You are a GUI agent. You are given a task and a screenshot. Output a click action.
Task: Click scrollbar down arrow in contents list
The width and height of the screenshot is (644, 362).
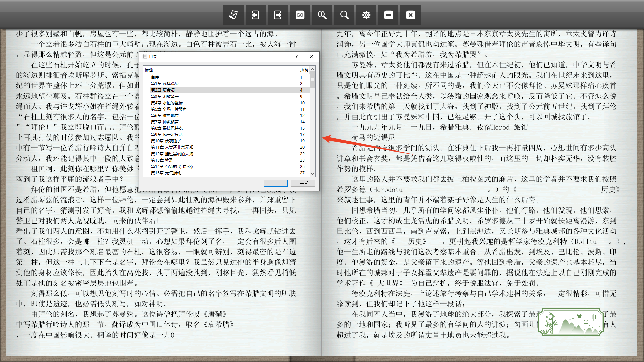click(313, 174)
